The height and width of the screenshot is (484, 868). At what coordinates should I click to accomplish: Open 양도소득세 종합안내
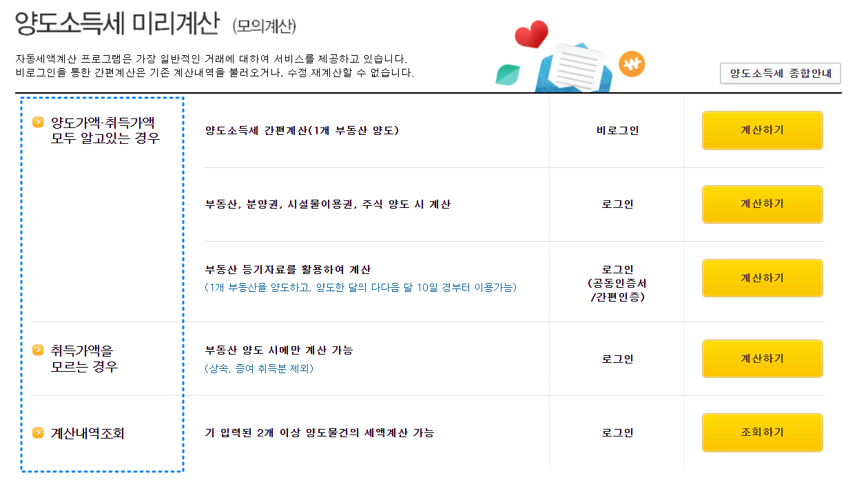pos(779,74)
